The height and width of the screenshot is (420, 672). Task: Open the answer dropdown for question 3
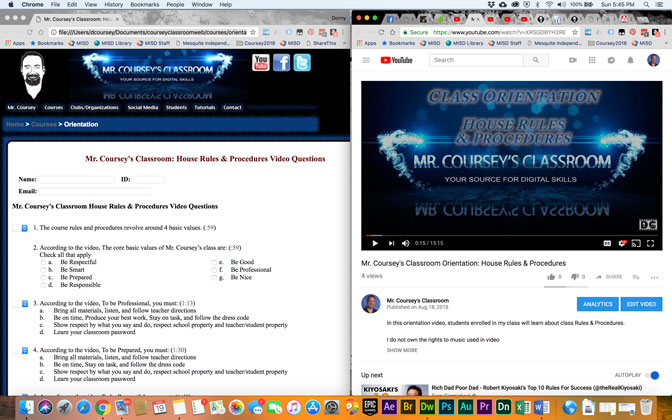pos(24,303)
